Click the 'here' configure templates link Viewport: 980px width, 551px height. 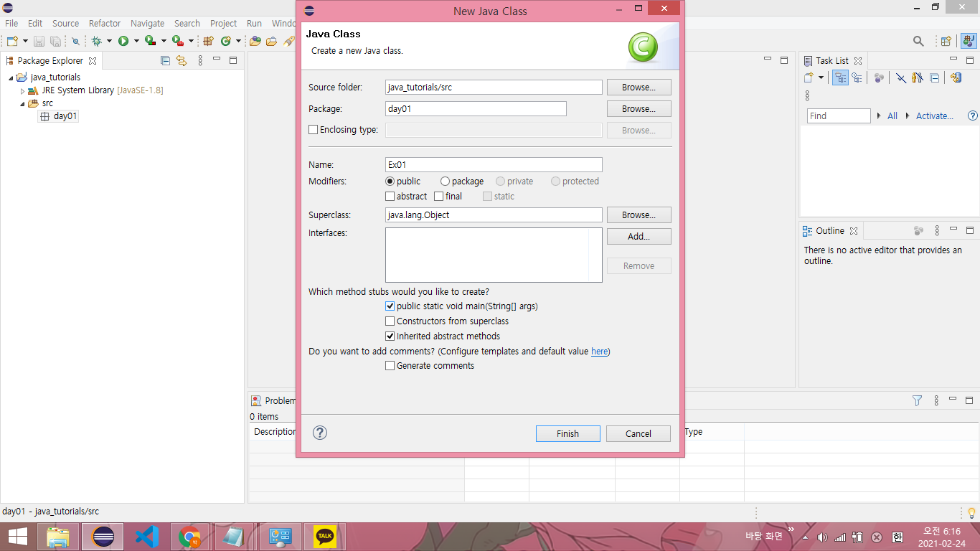[x=599, y=352]
